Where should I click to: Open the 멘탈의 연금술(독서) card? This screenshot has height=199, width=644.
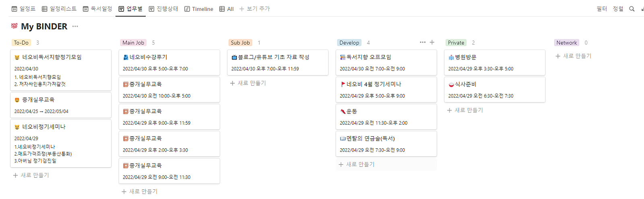pos(386,144)
